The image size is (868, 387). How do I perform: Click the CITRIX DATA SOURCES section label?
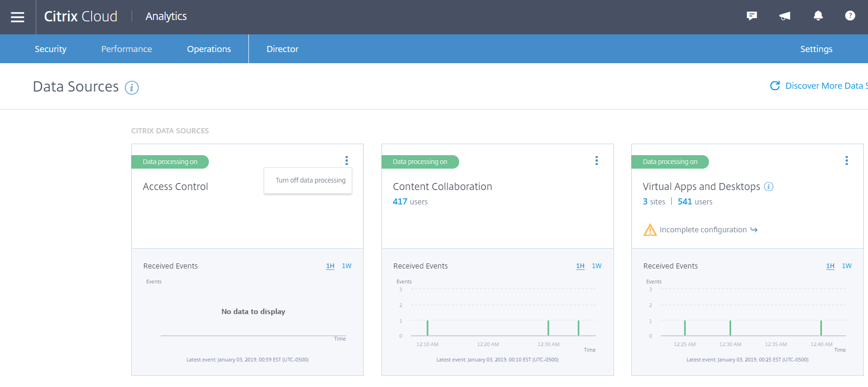[x=170, y=131]
